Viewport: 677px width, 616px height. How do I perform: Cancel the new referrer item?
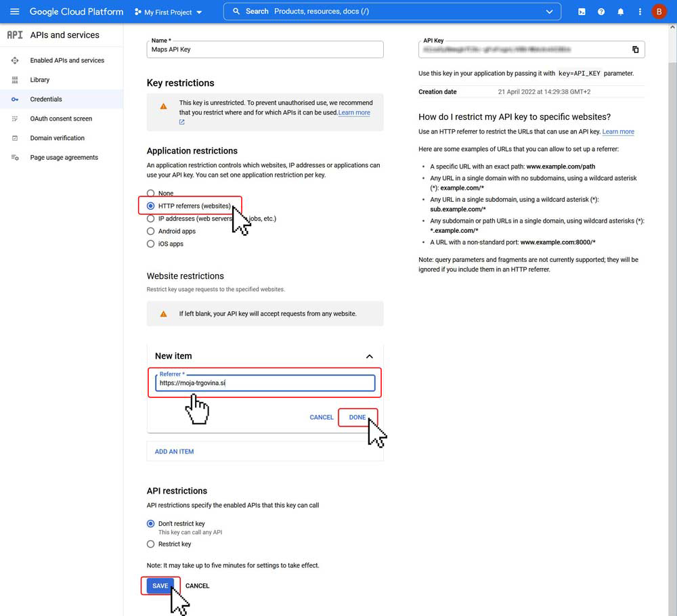(x=321, y=418)
